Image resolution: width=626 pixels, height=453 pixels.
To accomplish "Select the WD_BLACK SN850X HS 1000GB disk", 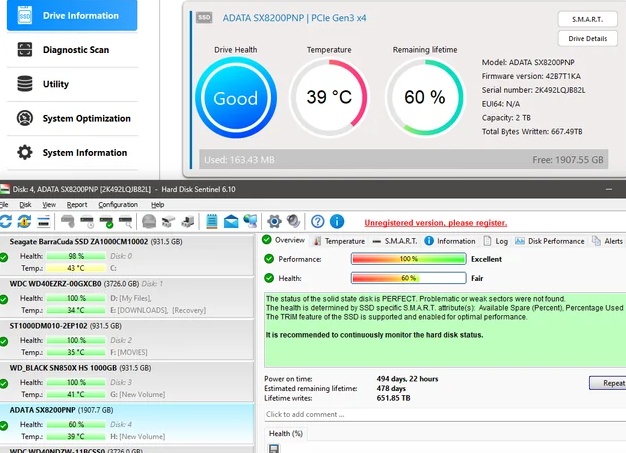I will (x=127, y=381).
